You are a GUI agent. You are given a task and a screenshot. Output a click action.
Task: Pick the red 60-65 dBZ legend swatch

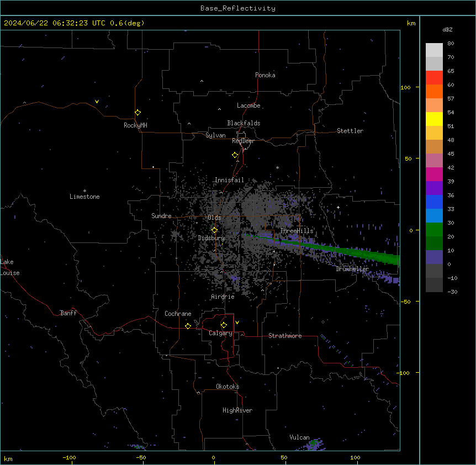[434, 78]
